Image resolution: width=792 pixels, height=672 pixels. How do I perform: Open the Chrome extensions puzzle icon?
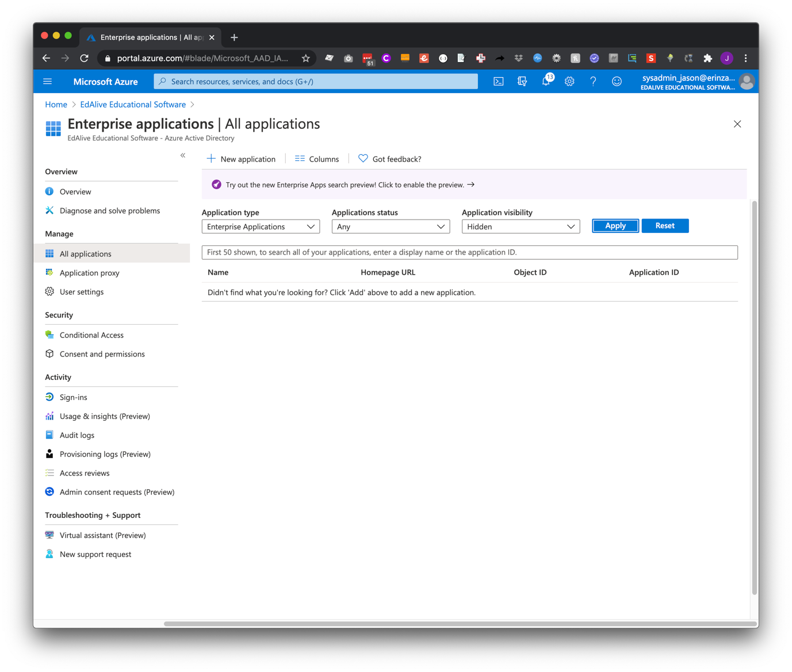click(x=708, y=58)
